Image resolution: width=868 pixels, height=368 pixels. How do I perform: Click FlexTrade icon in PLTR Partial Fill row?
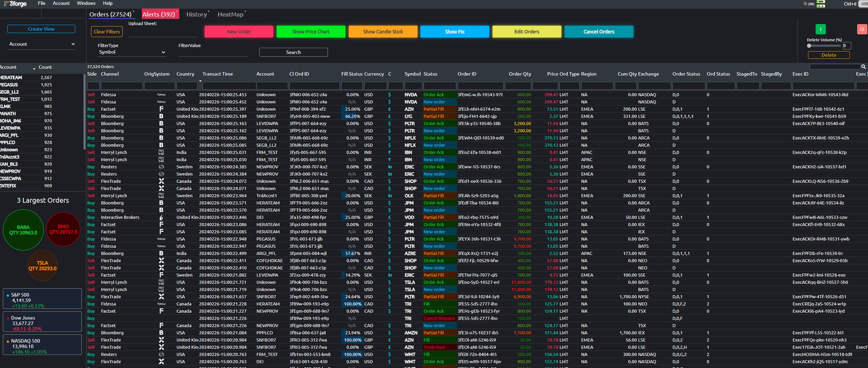pyautogui.click(x=161, y=297)
